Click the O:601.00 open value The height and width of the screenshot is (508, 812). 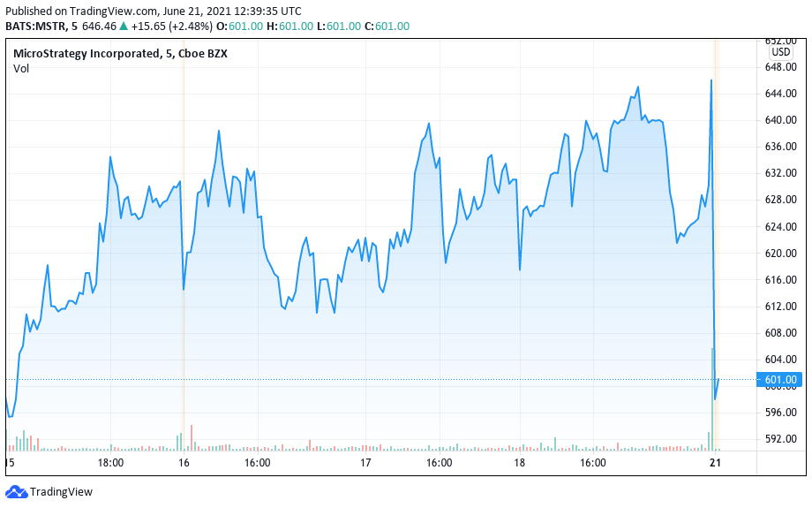[240, 26]
